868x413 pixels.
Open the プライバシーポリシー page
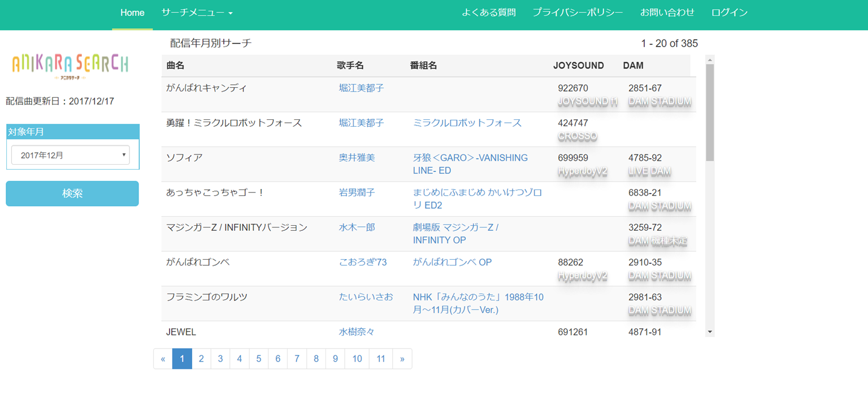[577, 12]
